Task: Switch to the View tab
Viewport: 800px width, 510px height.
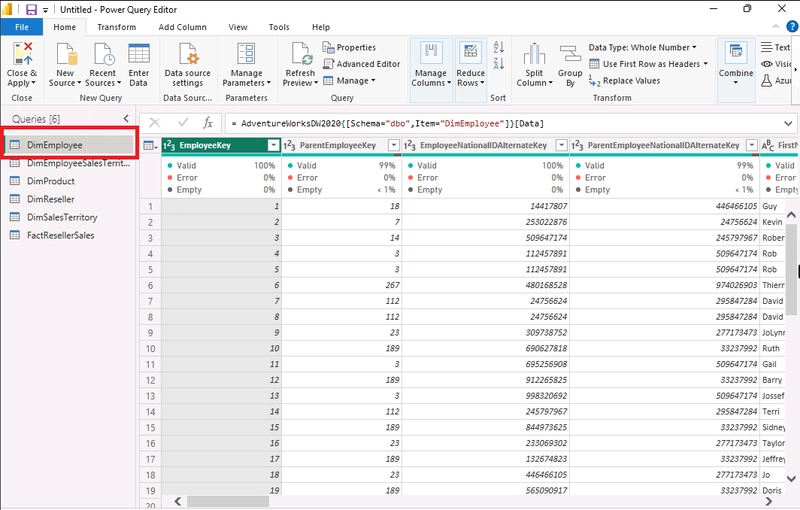Action: 238,27
